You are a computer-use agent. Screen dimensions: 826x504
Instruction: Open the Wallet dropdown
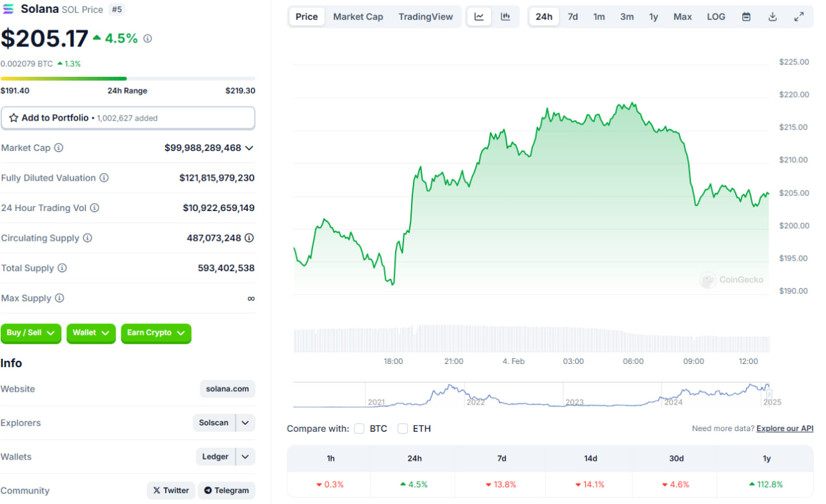pos(91,333)
